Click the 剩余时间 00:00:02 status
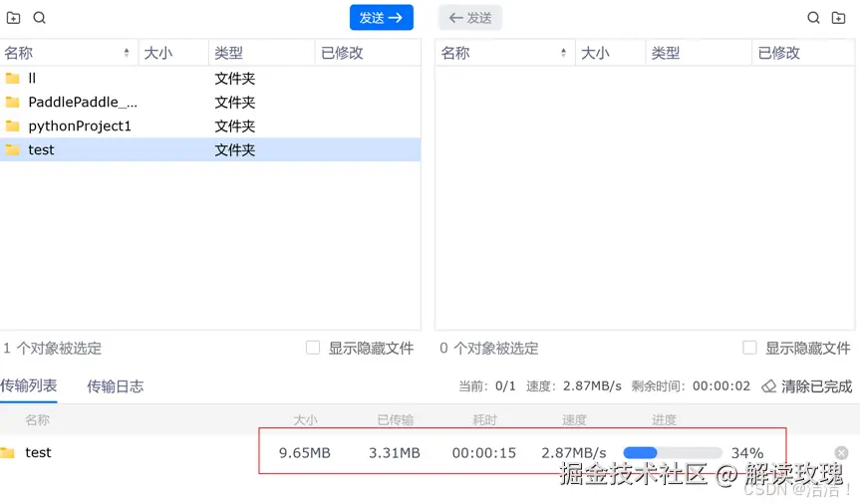Viewport: 860px width, 504px height. (x=691, y=386)
